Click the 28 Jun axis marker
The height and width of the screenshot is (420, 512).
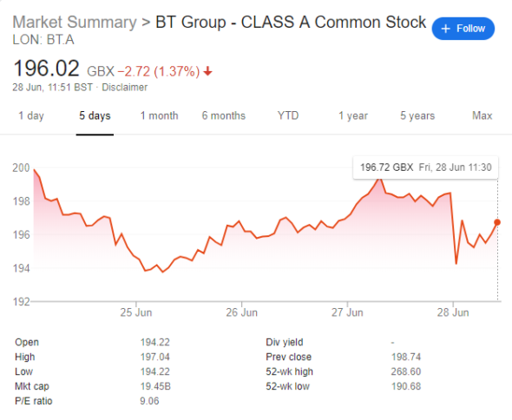[453, 312]
